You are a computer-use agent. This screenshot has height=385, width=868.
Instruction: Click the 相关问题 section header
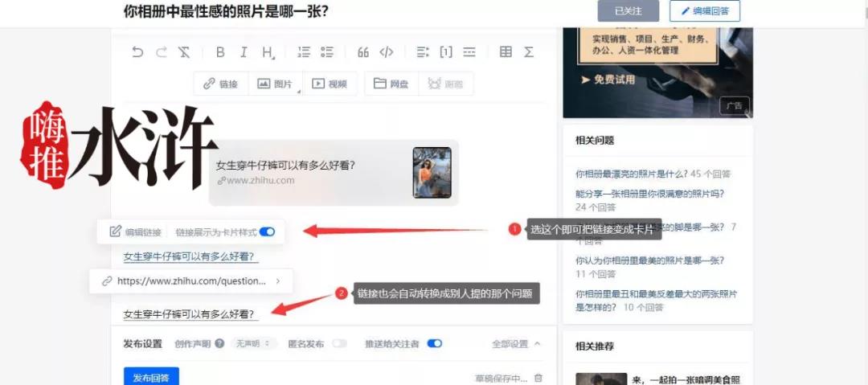pos(595,140)
